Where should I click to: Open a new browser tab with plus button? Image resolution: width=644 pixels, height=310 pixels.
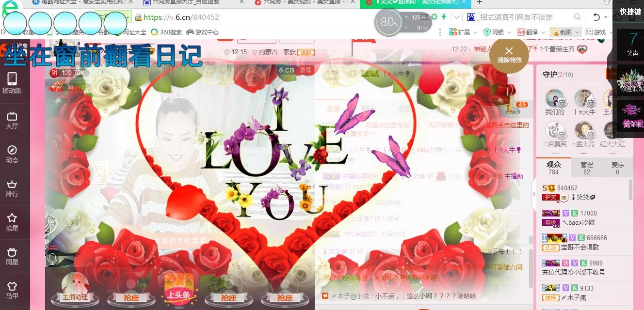pos(480,2)
